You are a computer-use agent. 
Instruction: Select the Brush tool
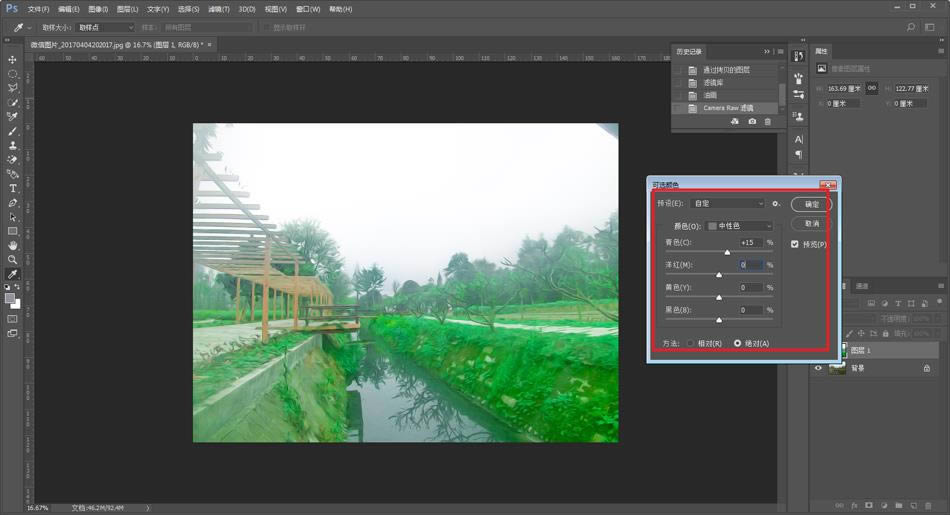coord(13,131)
